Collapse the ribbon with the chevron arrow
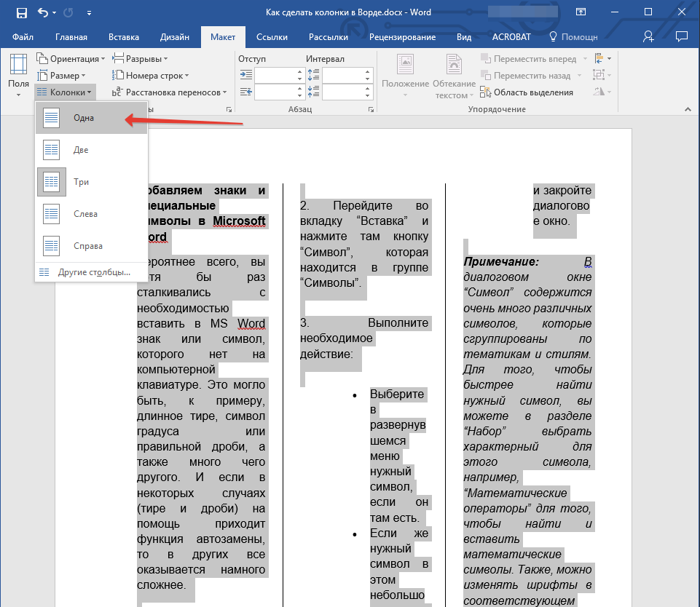The image size is (700, 607). (x=688, y=109)
